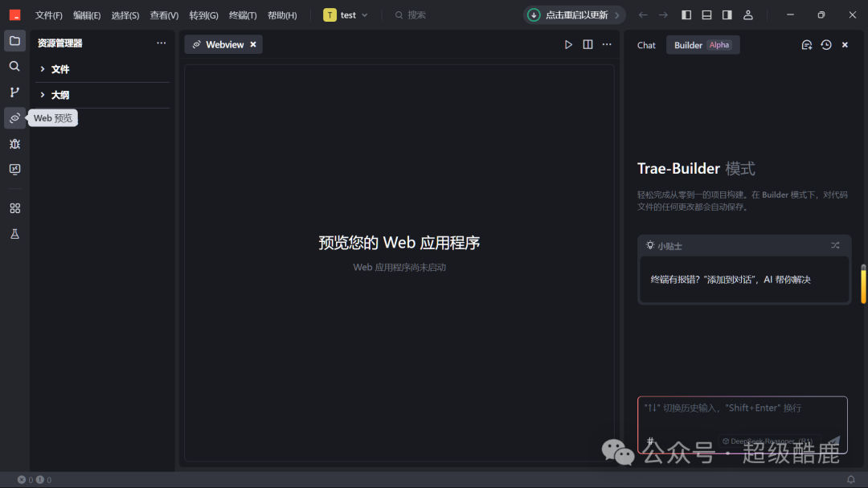Open the Explorer folder icon in sidebar

(15, 41)
